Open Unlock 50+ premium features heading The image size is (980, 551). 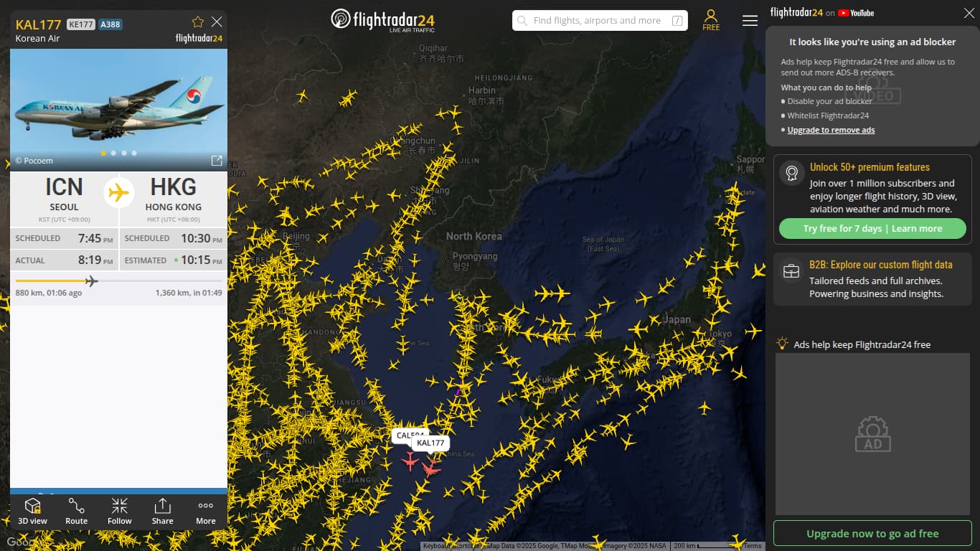pos(870,167)
